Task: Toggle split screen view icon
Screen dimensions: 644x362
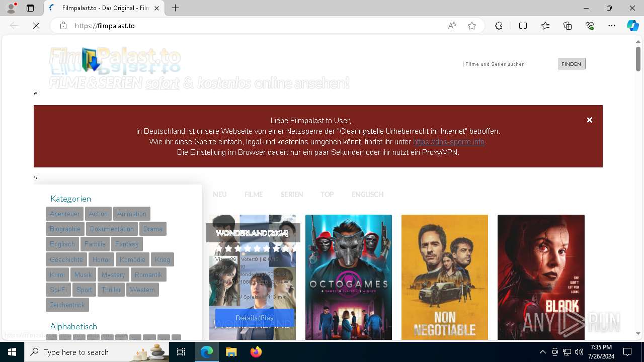Action: 523,26
